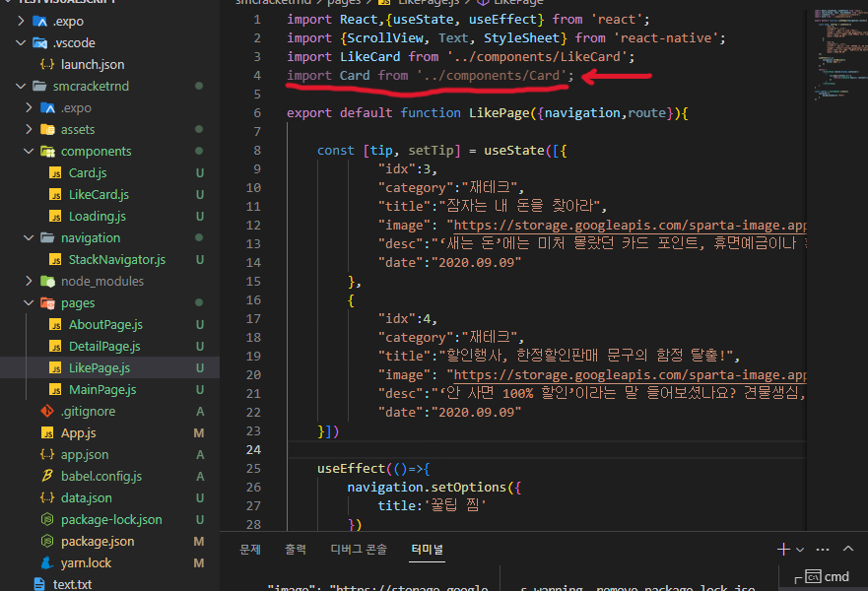The height and width of the screenshot is (591, 868).
Task: Select the cmd terminal instance
Action: [828, 576]
